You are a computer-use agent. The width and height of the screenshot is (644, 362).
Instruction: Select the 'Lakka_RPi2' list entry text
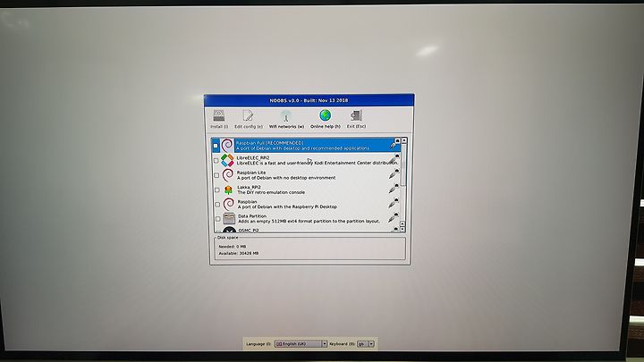click(249, 187)
